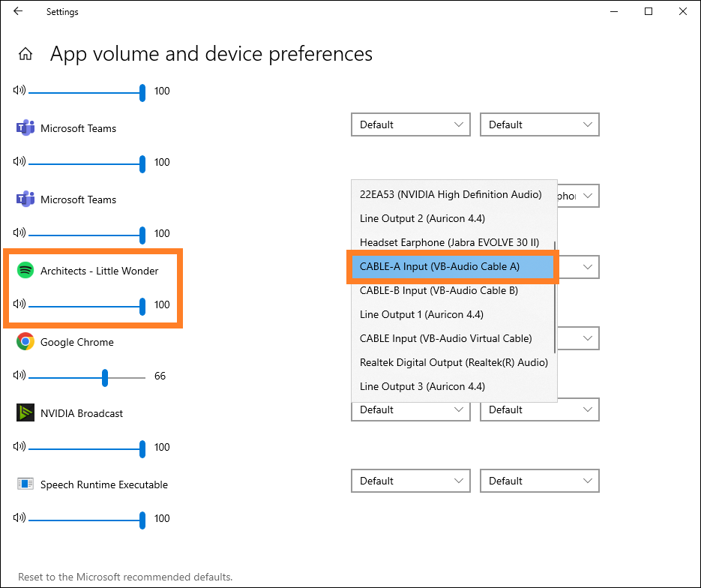Click the Speech Runtime Executable app icon
701x588 pixels.
(x=25, y=484)
